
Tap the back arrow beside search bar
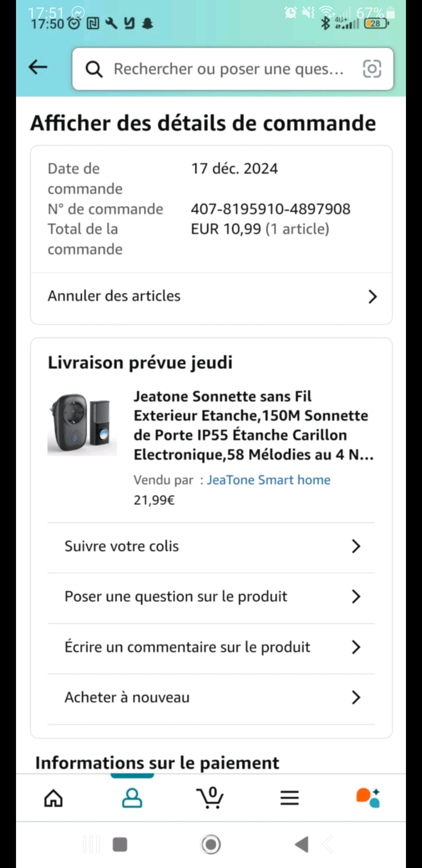coord(38,67)
